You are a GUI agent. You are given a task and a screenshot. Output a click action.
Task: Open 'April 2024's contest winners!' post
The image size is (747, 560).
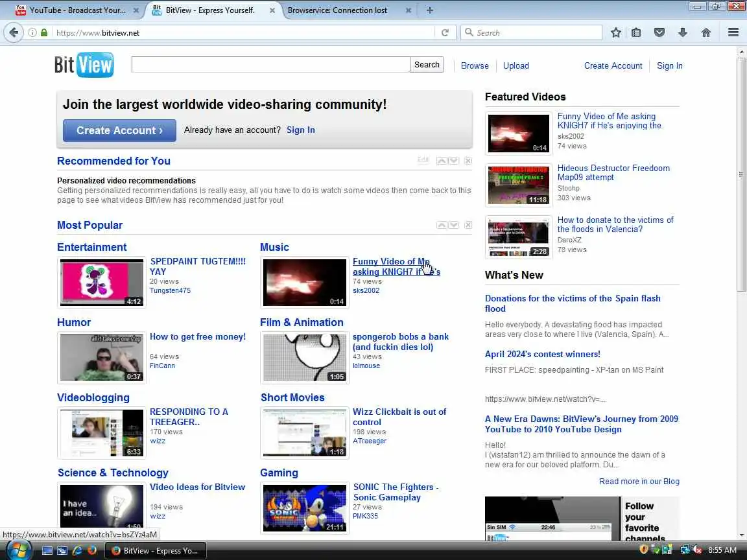(x=543, y=355)
